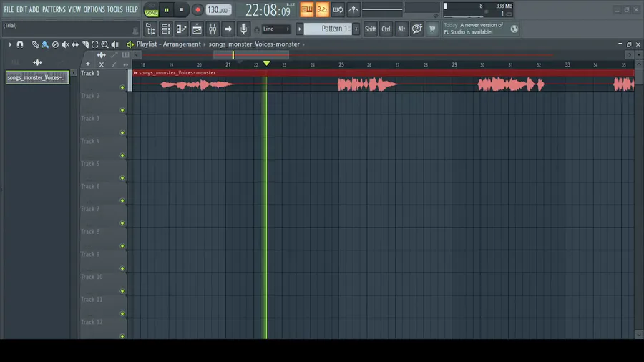Click the 22:08:09 time display
The height and width of the screenshot is (362, 644).
click(268, 10)
